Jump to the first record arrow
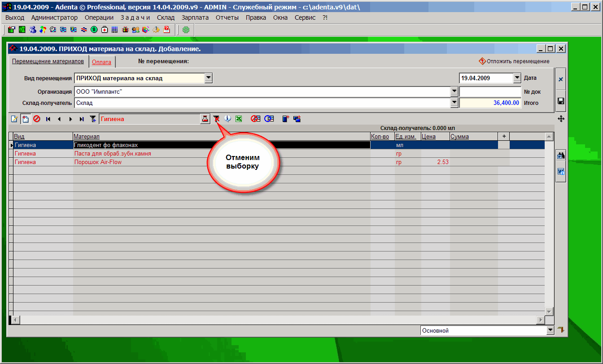603x364 pixels. pos(48,119)
